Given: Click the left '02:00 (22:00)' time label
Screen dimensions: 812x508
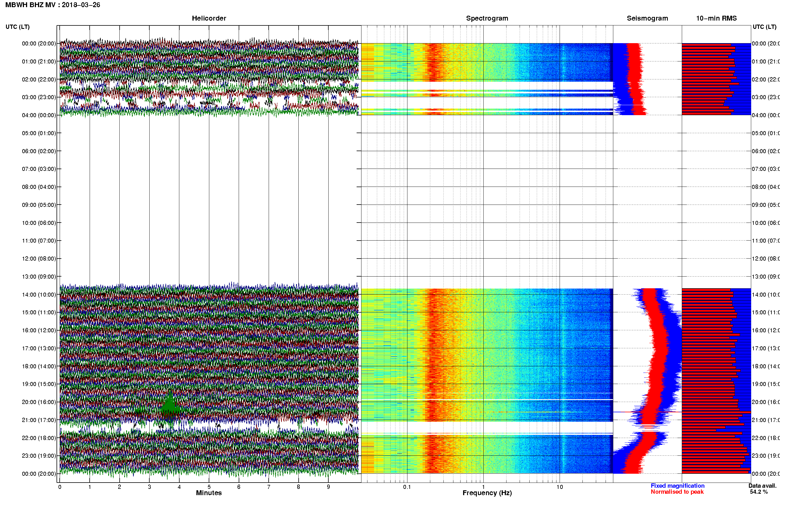Looking at the screenshot, I should coord(39,79).
